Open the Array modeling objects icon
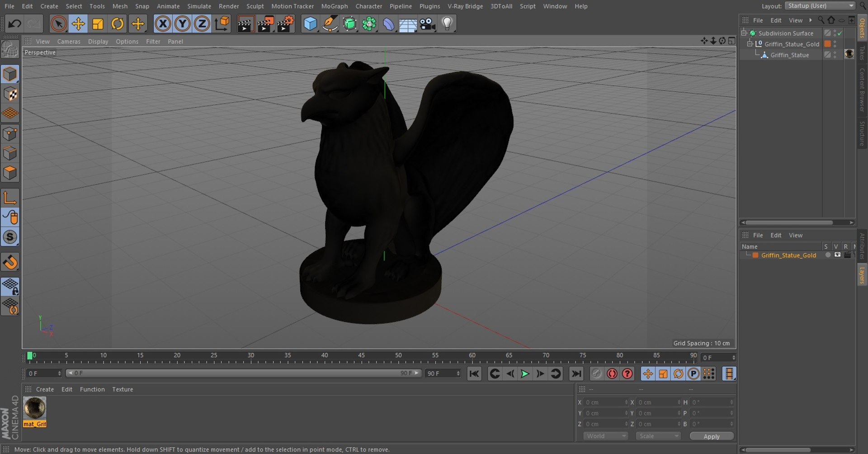This screenshot has width=868, height=454. pyautogui.click(x=369, y=24)
